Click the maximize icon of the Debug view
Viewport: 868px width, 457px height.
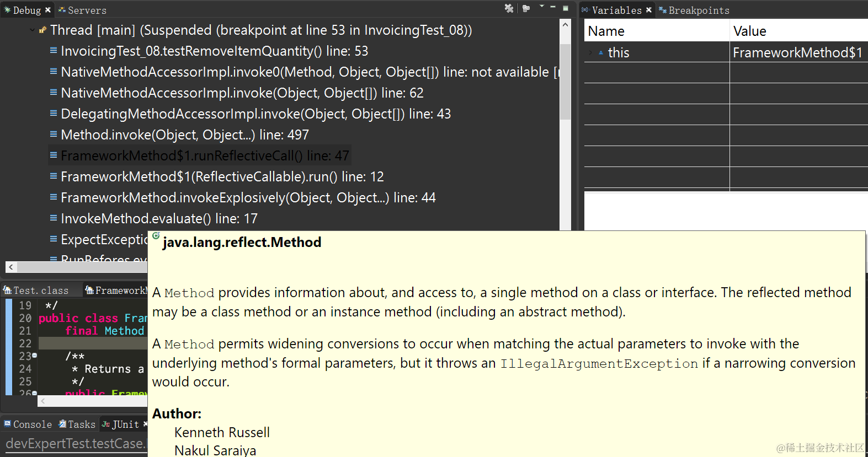[566, 8]
